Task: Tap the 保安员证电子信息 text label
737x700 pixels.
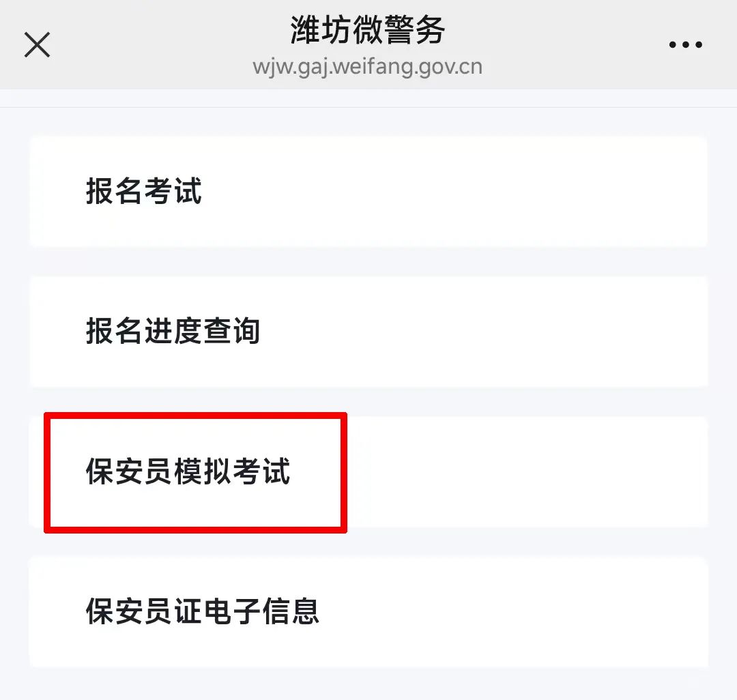Action: [203, 611]
